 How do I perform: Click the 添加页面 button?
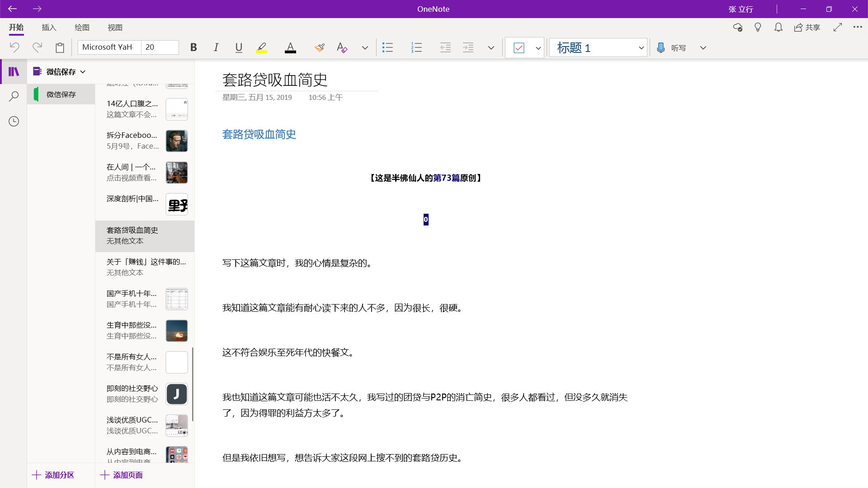pyautogui.click(x=121, y=475)
